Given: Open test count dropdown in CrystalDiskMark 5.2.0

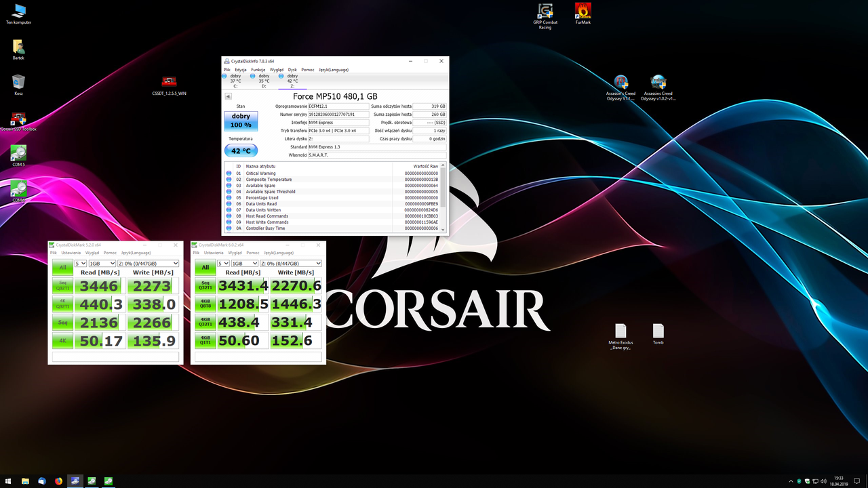Looking at the screenshot, I should coord(80,263).
